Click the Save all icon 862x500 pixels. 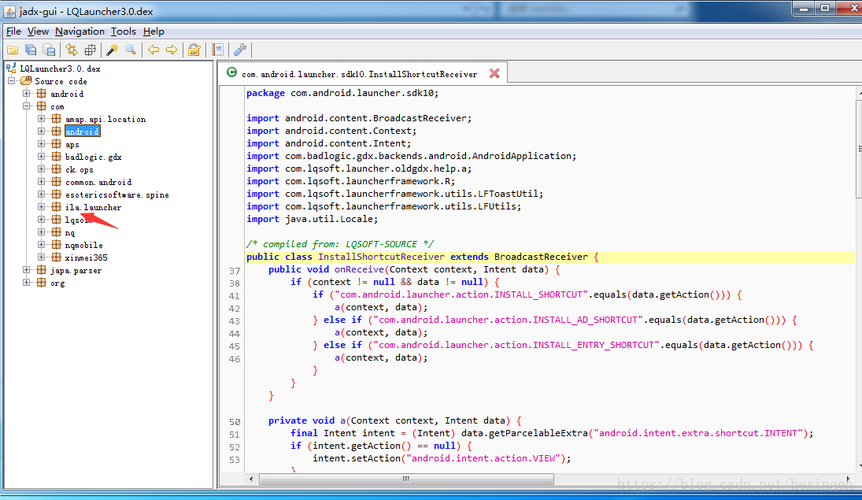(x=31, y=50)
